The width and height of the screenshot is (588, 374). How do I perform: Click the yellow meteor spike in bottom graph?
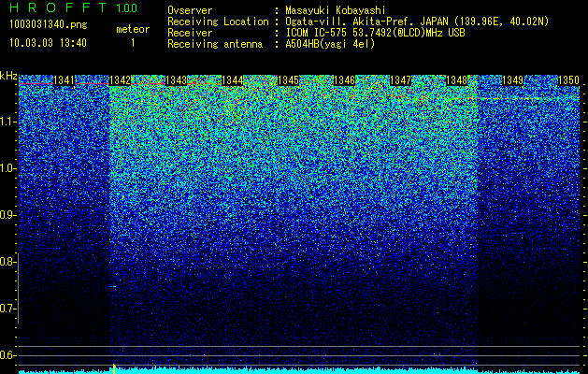click(114, 368)
